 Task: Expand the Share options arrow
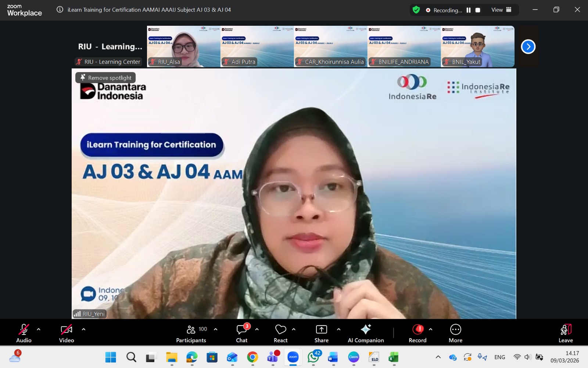click(x=338, y=329)
